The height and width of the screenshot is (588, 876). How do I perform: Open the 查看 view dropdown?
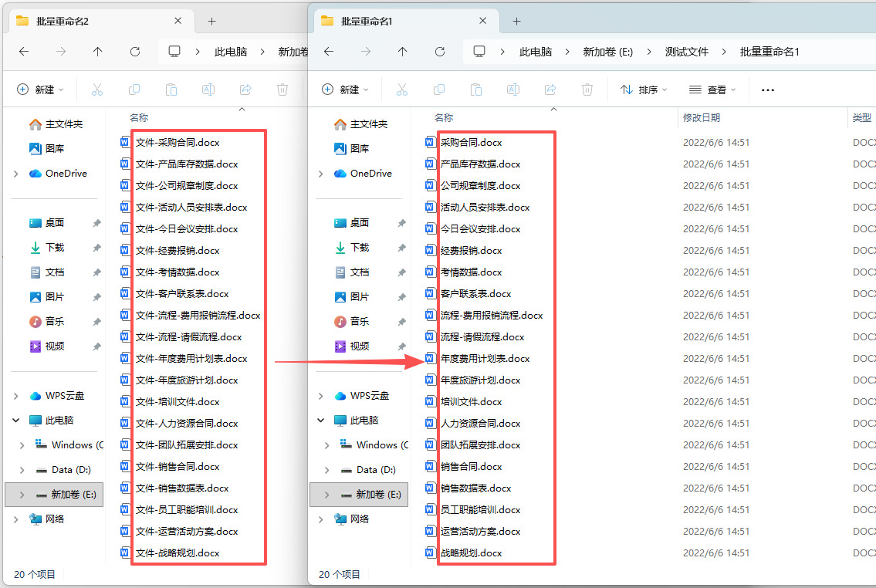coord(712,90)
